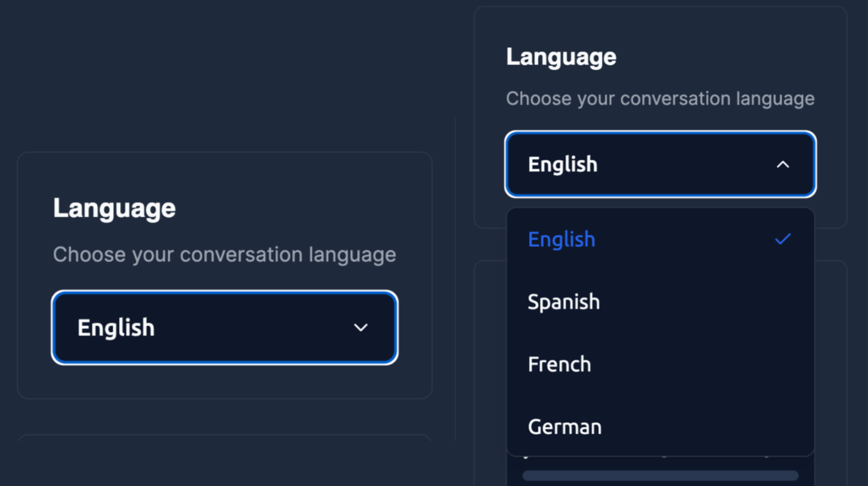Screen dimensions: 868x486
Task: Click the checkmark next to English
Action: (x=783, y=239)
